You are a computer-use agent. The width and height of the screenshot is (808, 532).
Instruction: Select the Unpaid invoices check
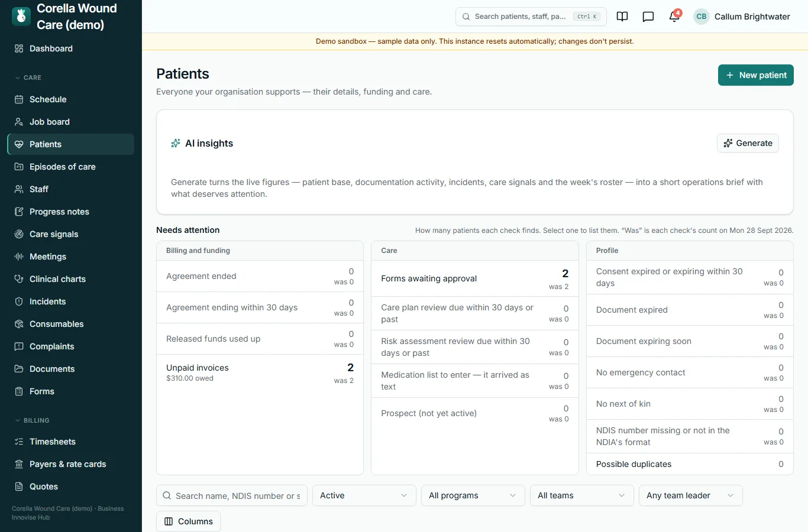[x=260, y=372]
